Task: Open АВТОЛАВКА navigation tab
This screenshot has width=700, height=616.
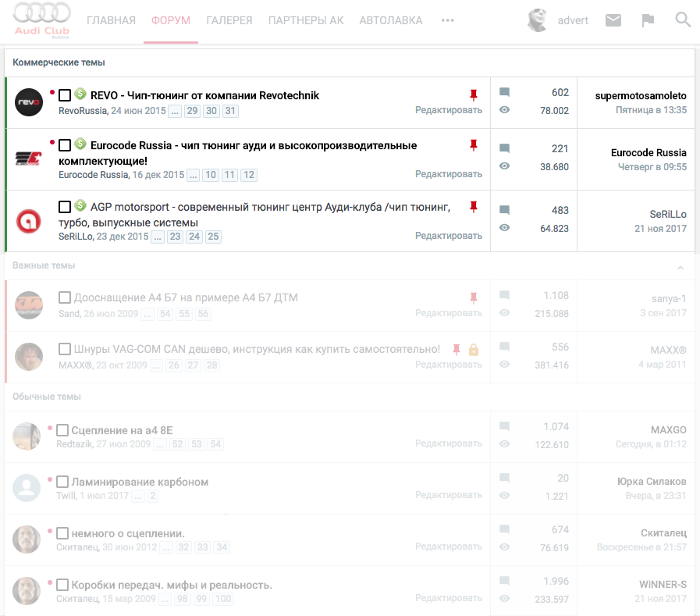Action: [x=391, y=20]
